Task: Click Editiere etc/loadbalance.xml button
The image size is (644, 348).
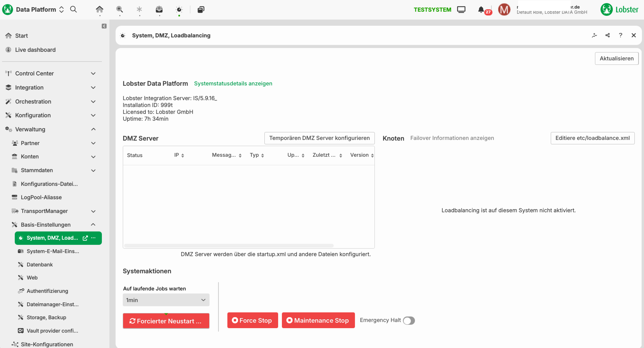Action: pos(593,138)
